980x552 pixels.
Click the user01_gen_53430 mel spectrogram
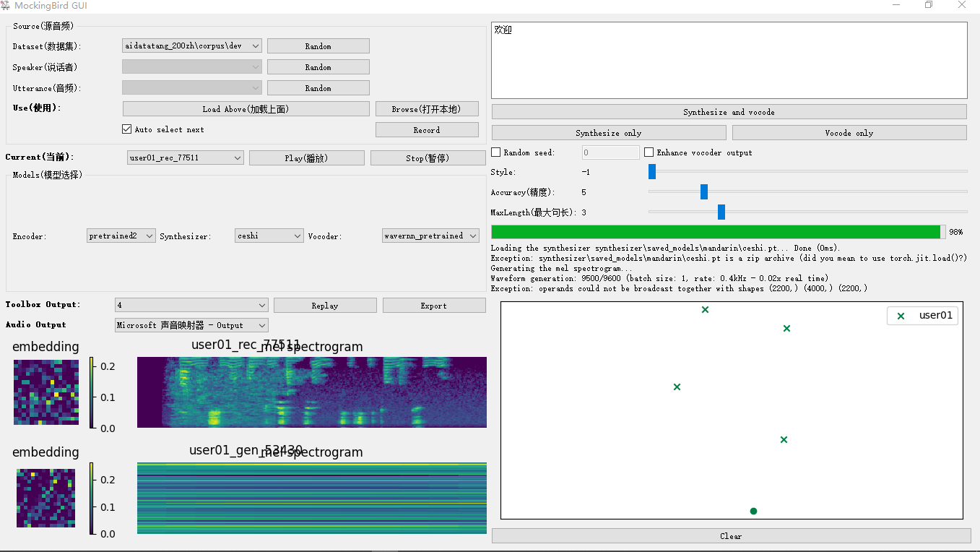tap(312, 498)
